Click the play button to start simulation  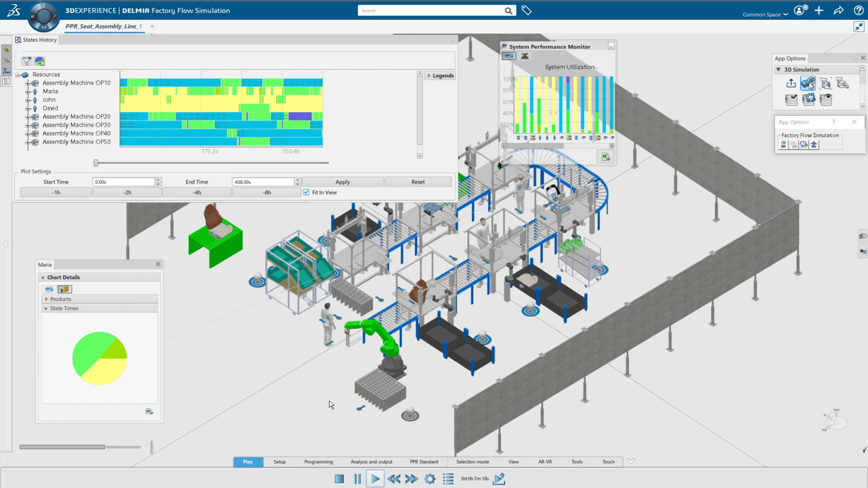[376, 478]
